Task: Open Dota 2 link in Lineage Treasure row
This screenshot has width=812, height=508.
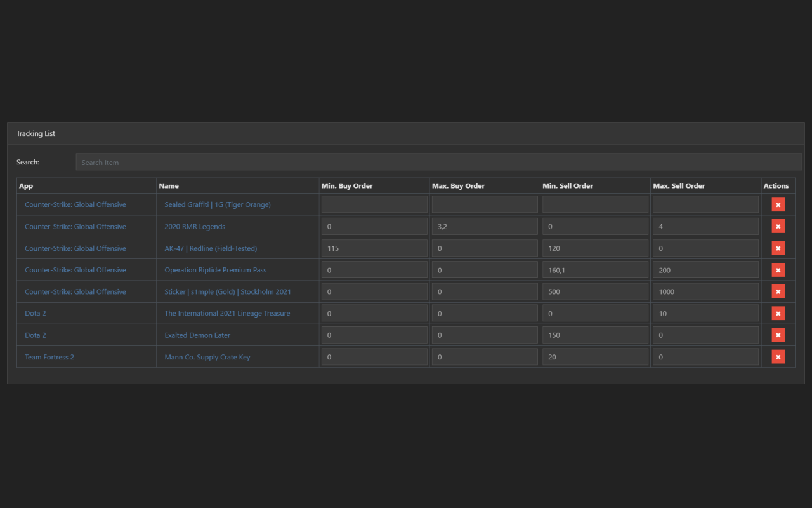Action: click(36, 313)
